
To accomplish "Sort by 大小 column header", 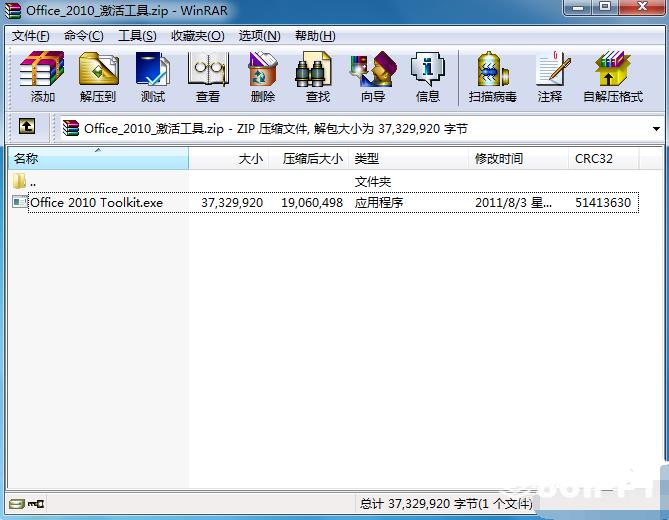I will click(229, 159).
